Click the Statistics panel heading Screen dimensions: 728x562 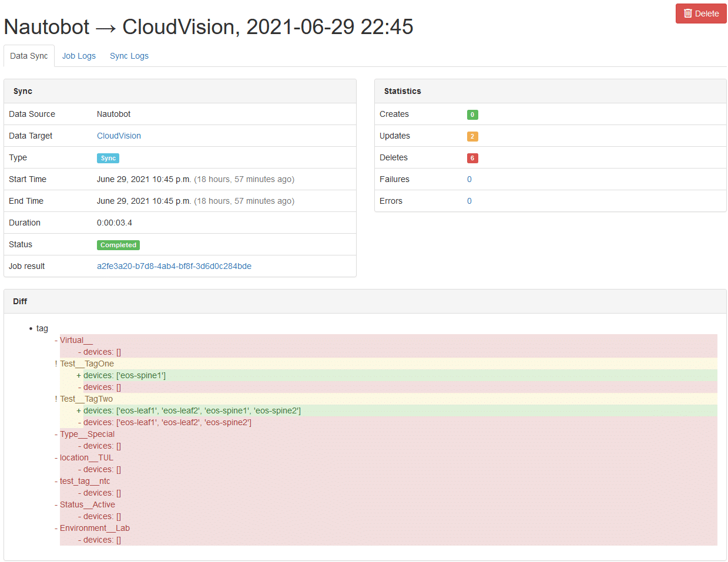click(x=551, y=91)
